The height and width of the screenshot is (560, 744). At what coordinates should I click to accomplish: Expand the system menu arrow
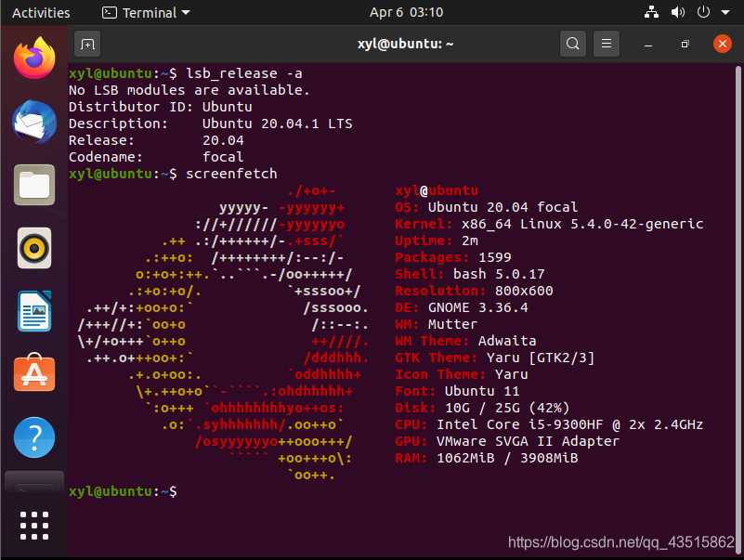[x=725, y=13]
